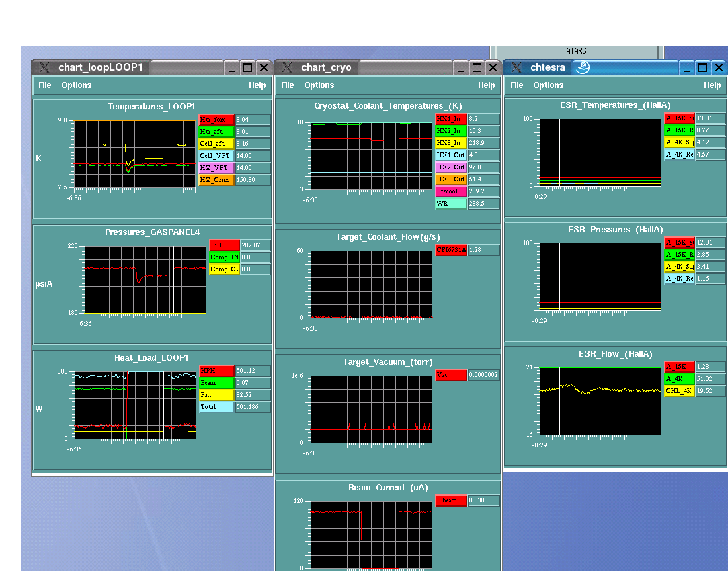Open Options menu in chtesra window

[548, 85]
